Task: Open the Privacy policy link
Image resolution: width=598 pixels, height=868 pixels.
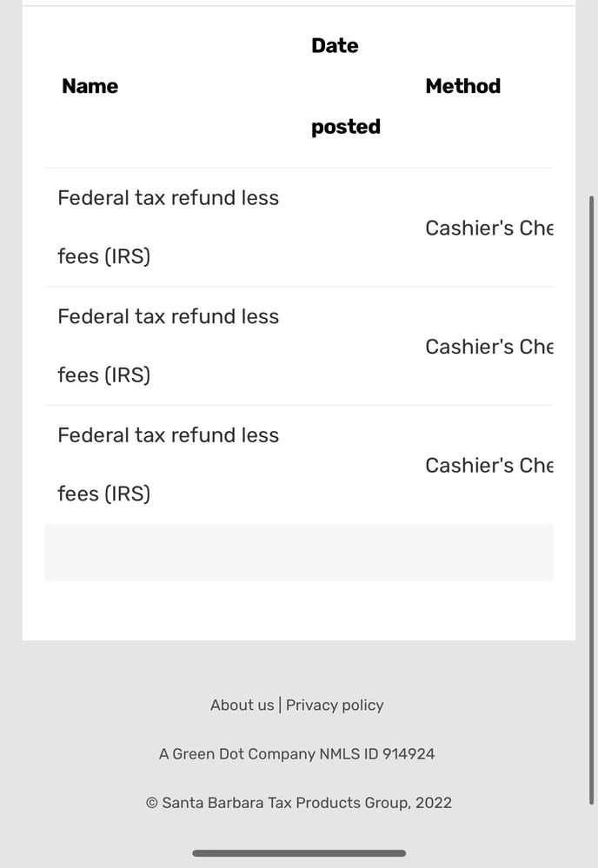Action: (335, 706)
